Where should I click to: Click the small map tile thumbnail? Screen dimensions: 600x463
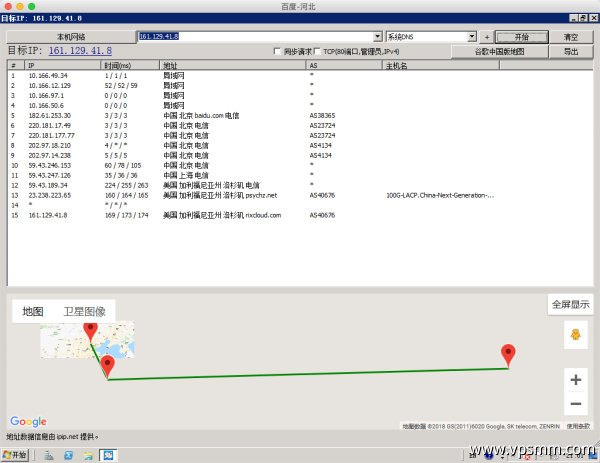[87, 339]
